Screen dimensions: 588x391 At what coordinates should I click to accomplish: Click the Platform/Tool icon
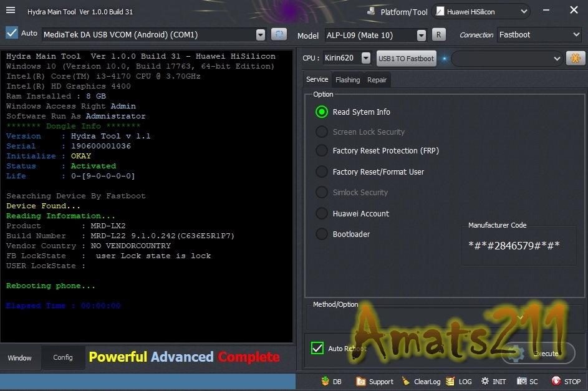pos(371,11)
